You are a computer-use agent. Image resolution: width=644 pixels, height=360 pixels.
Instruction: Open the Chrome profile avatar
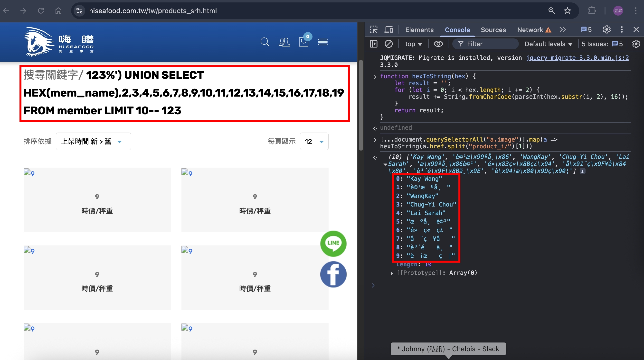618,11
